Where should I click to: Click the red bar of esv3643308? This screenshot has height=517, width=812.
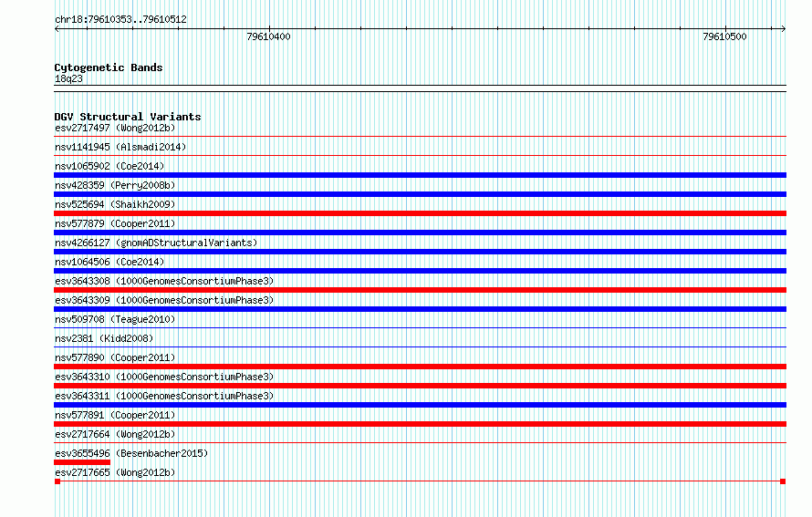pos(420,290)
